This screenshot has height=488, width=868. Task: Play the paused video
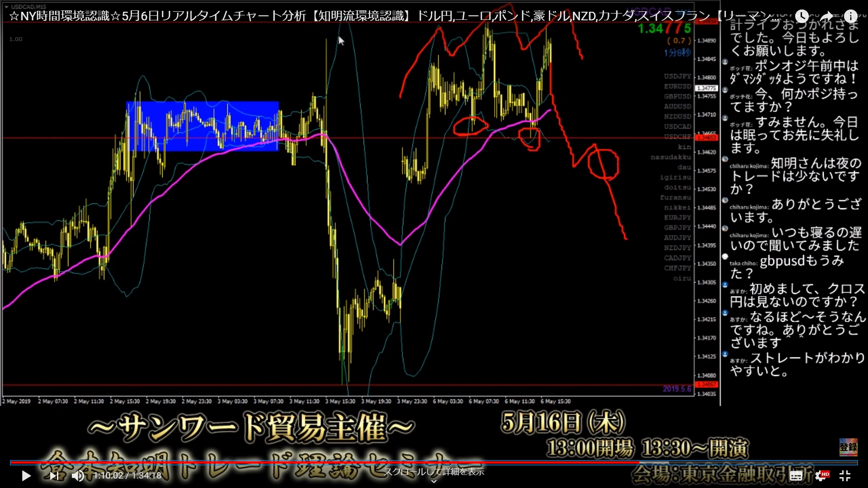26,476
